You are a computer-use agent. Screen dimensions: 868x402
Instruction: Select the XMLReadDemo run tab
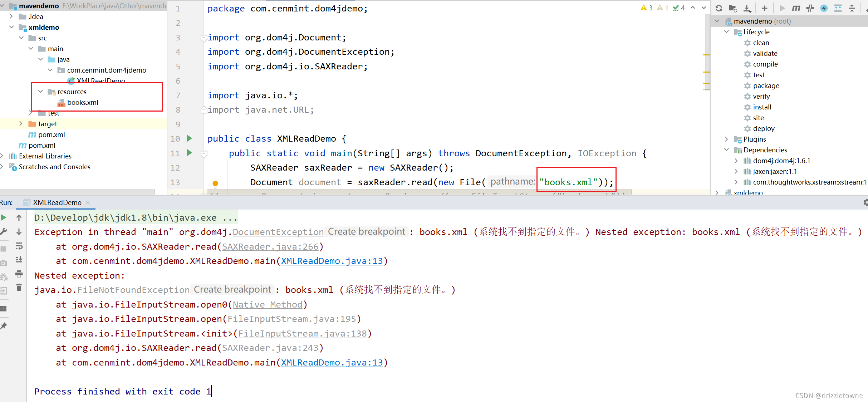(x=57, y=202)
